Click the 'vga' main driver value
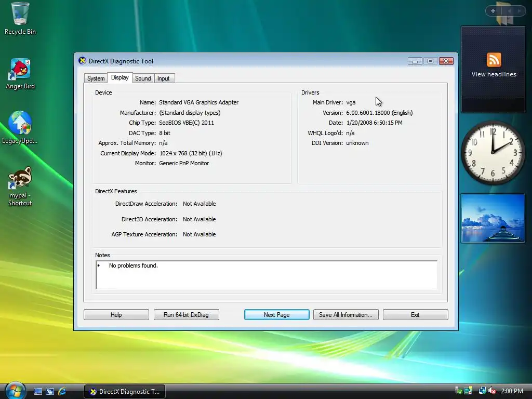This screenshot has height=399, width=532. click(351, 102)
